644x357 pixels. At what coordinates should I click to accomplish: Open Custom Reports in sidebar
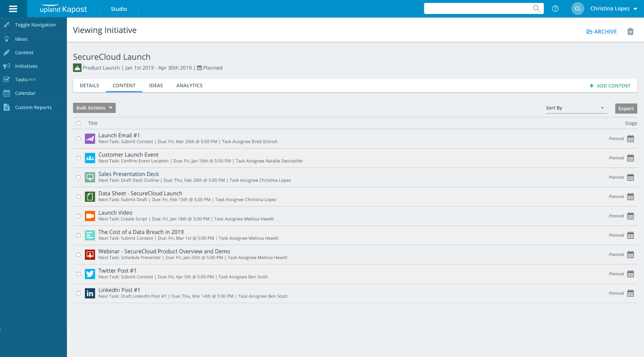point(33,107)
